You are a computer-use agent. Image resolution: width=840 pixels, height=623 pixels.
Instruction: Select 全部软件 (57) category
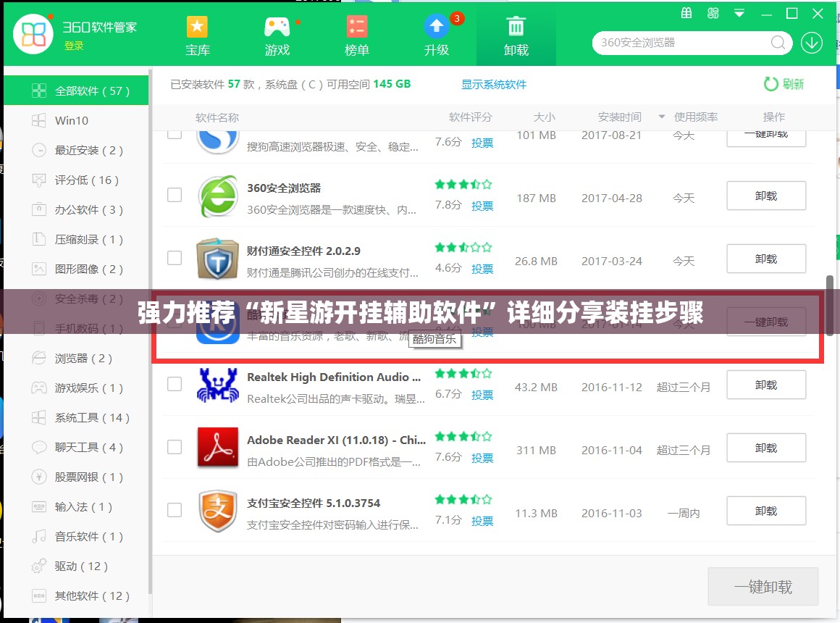click(76, 91)
